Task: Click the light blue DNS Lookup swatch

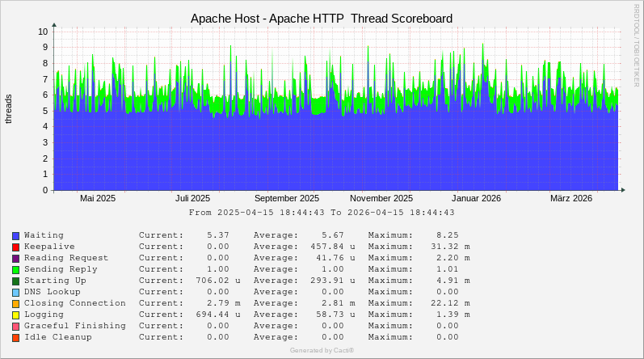Action: 15,292
